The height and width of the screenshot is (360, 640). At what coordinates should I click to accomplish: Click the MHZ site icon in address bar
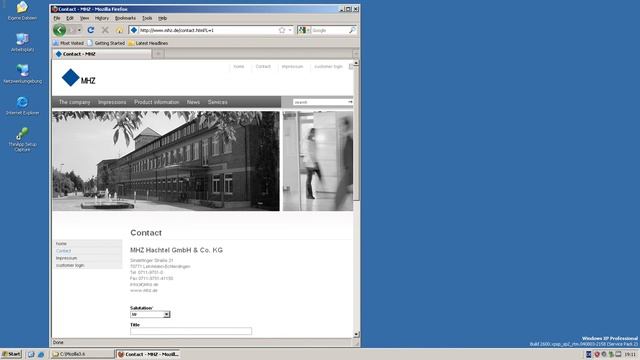pyautogui.click(x=133, y=30)
